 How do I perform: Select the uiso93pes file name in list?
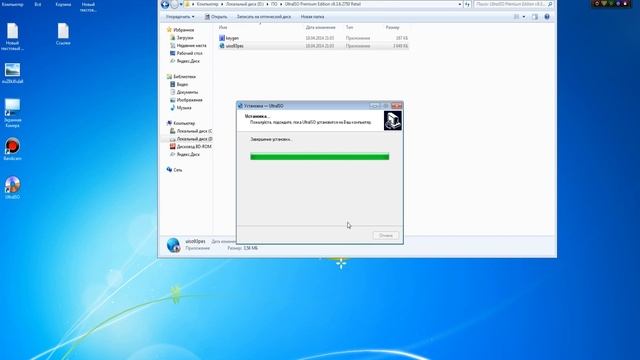235,46
